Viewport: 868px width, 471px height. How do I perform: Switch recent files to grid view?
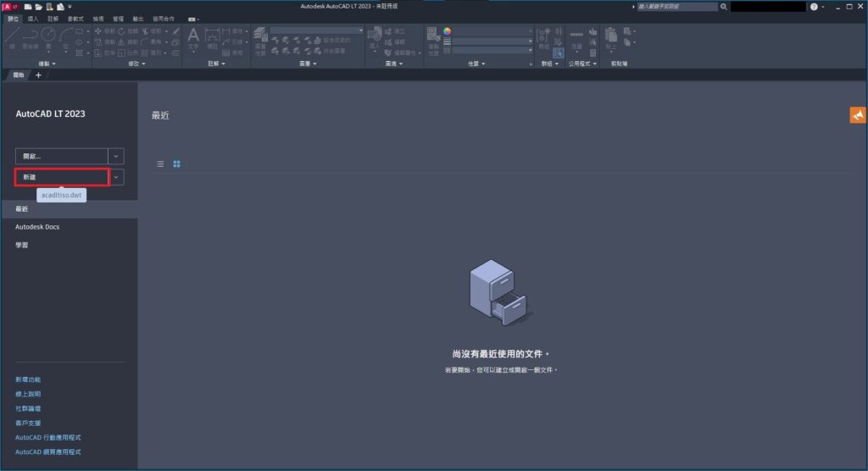(177, 163)
